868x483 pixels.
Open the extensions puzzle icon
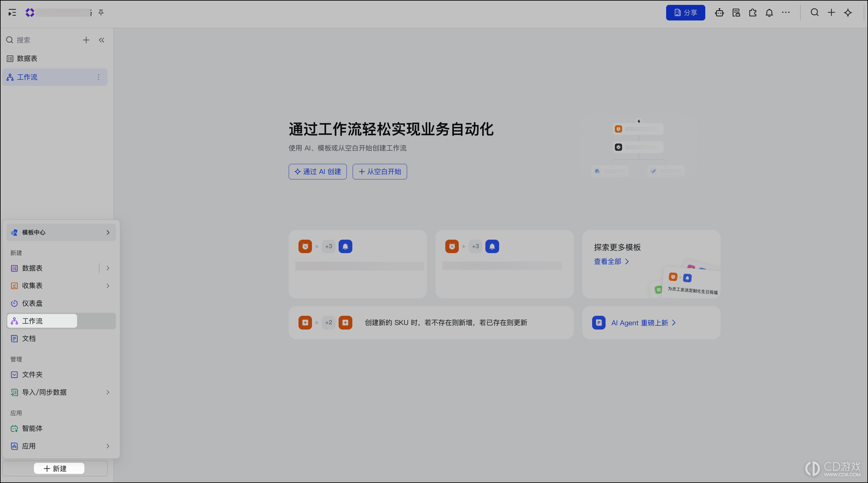(753, 13)
